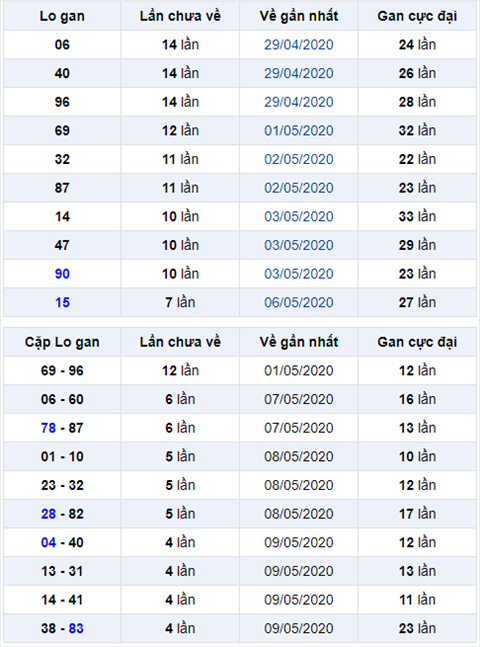
Task: Open date link 29/04/2020 in row 06
Action: 299,45
